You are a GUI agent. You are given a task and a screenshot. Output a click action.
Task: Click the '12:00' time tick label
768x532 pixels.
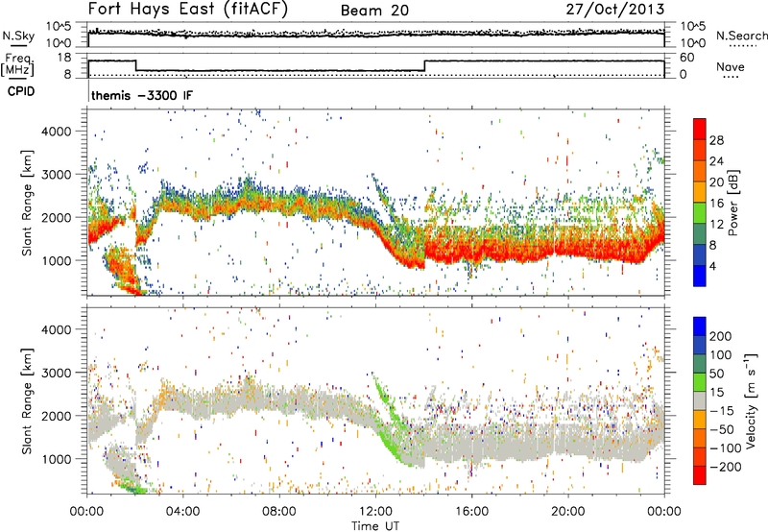click(375, 512)
